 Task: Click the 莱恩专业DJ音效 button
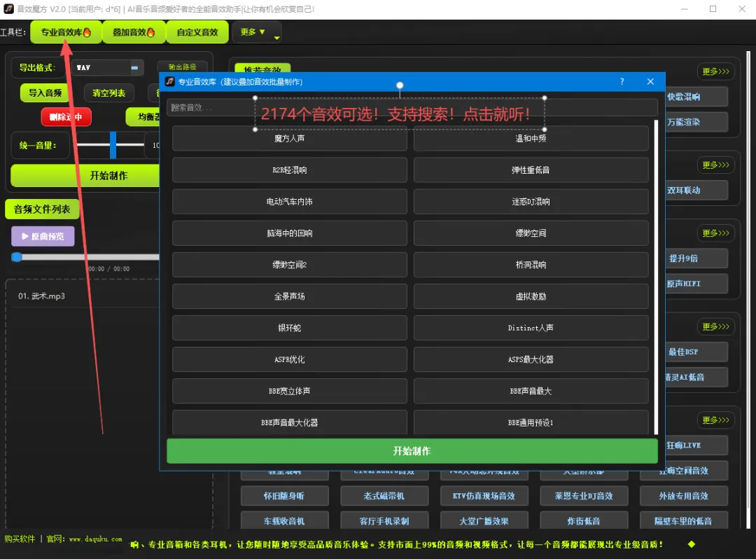tap(584, 496)
